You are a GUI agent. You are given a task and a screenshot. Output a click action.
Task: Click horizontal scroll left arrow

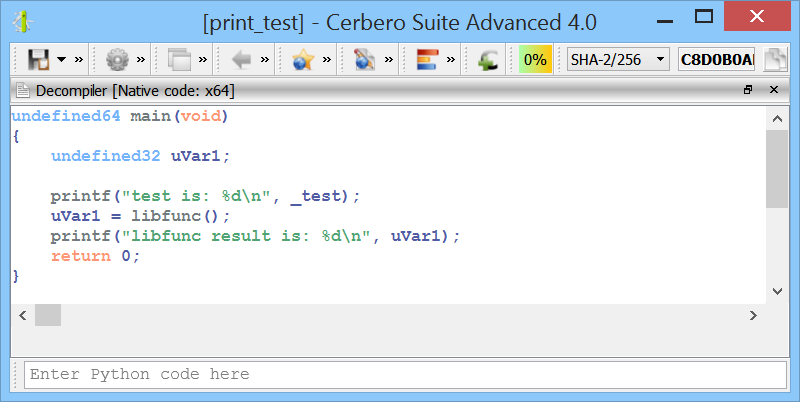(x=22, y=315)
